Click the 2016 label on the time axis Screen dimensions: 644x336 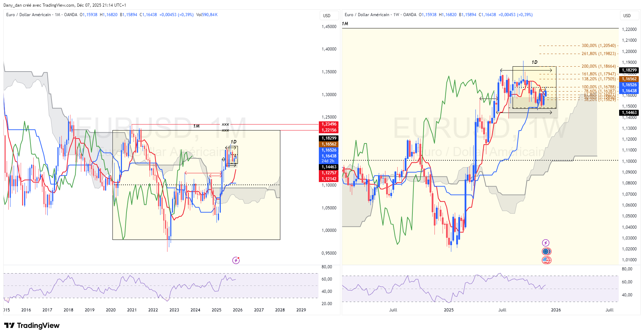[x=26, y=310]
